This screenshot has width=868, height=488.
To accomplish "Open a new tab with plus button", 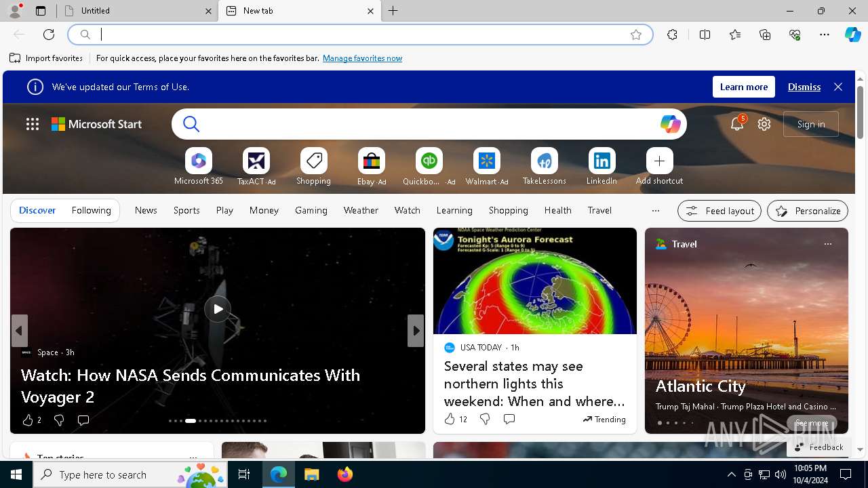I will 393,11.
